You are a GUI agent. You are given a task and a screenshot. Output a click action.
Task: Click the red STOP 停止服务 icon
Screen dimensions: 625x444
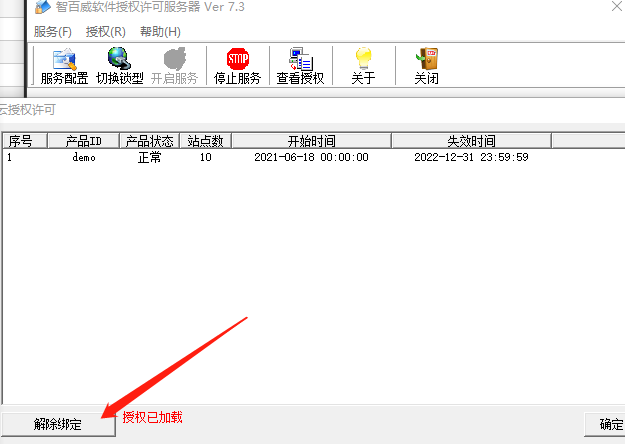[x=237, y=66]
